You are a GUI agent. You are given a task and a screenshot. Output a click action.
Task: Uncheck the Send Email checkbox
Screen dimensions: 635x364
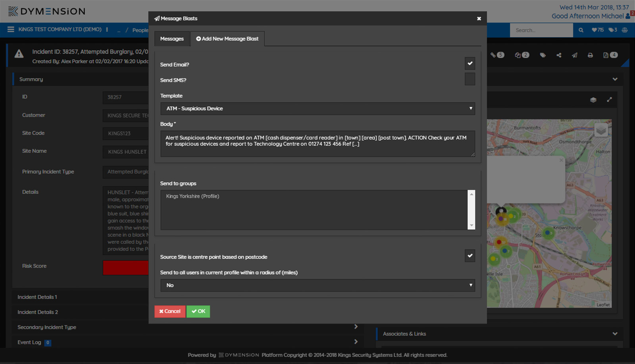pos(470,64)
